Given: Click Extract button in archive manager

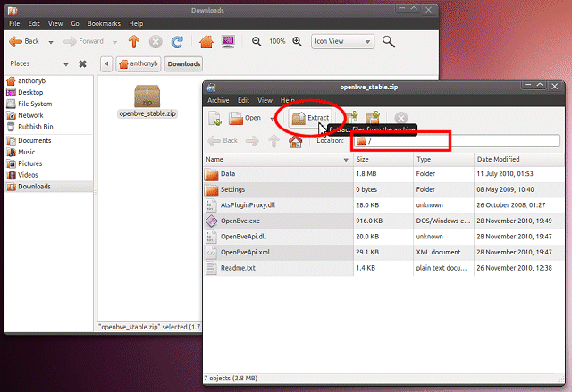Looking at the screenshot, I should pos(311,118).
